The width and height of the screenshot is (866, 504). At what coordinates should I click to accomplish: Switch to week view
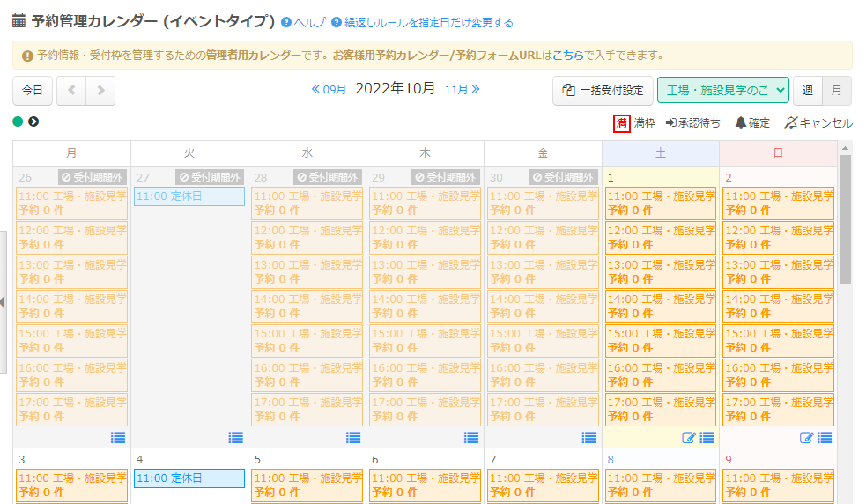click(807, 90)
